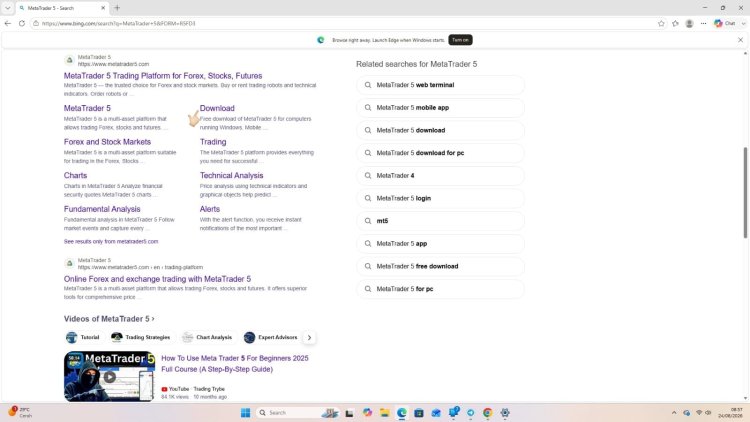Image resolution: width=750 pixels, height=422 pixels.
Task: Open Google Chrome from the taskbar
Action: pos(487,413)
